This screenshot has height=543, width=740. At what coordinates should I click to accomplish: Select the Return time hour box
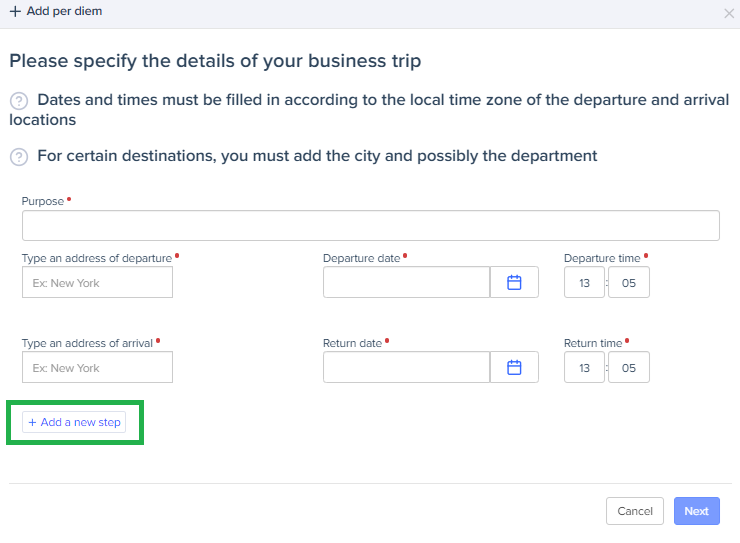(x=584, y=368)
